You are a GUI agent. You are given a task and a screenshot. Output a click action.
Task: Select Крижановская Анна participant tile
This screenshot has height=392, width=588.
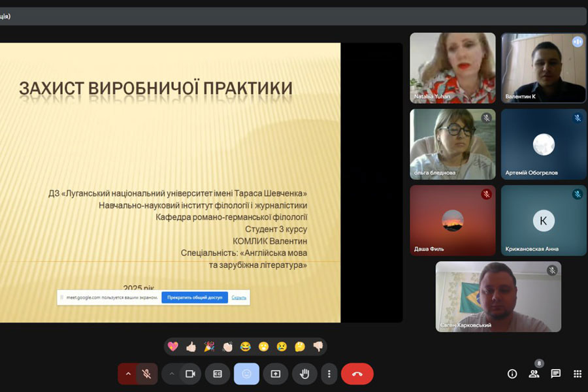pyautogui.click(x=544, y=221)
